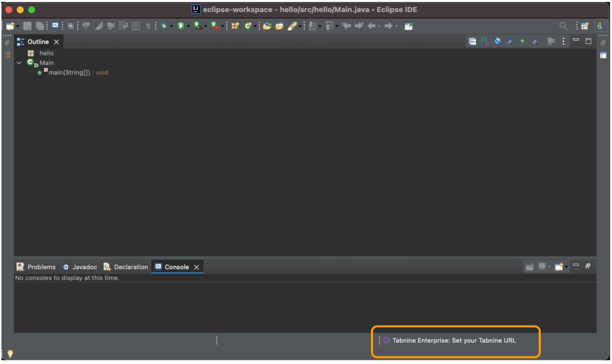Screen dimensions: 612x364
Task: Click the New Java Package icon
Action: point(235,26)
